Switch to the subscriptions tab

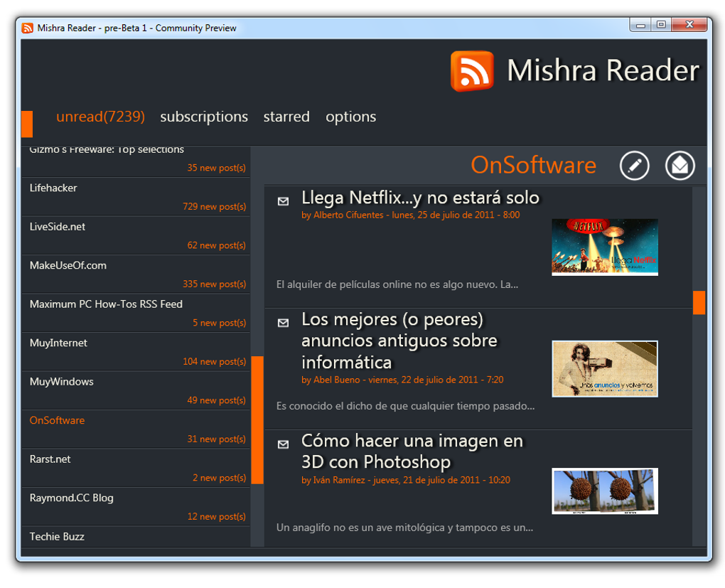tap(204, 117)
